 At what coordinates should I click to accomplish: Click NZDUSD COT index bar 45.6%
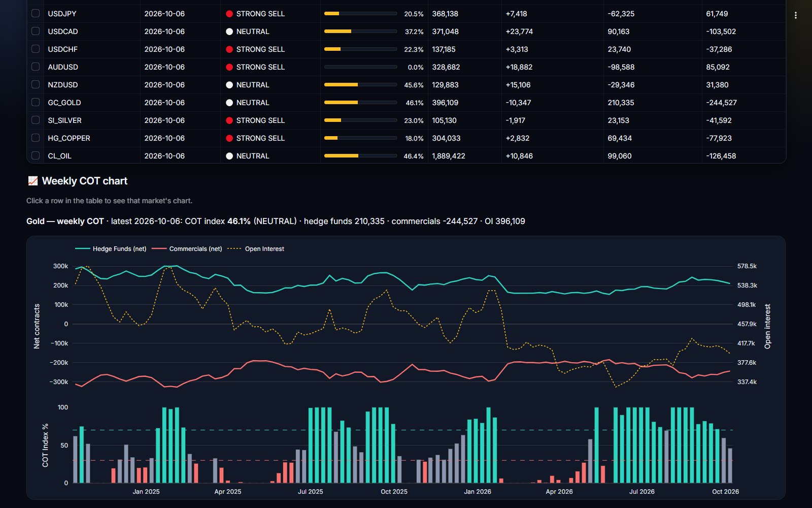(x=360, y=85)
